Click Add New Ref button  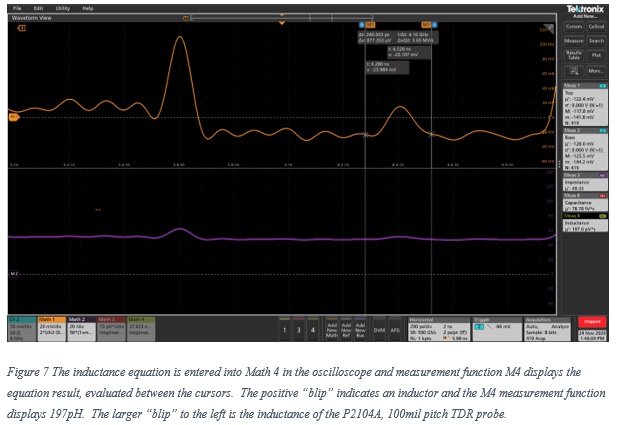346,329
